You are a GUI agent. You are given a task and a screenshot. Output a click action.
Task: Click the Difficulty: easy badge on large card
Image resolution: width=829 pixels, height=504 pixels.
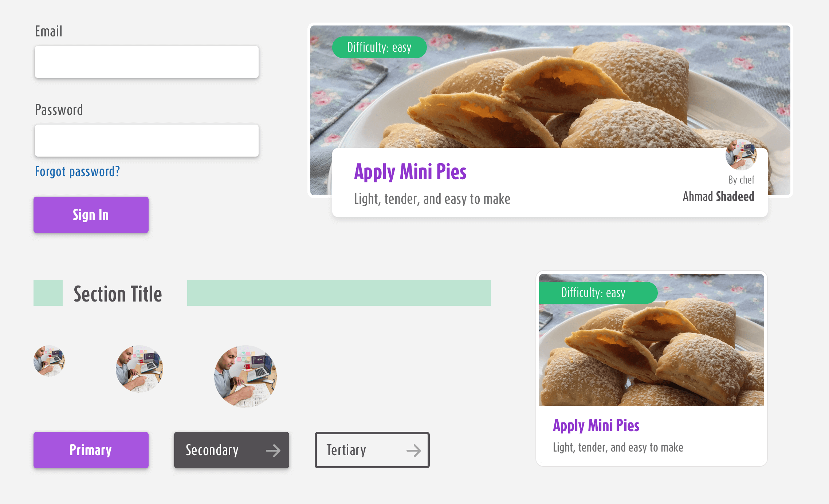379,47
